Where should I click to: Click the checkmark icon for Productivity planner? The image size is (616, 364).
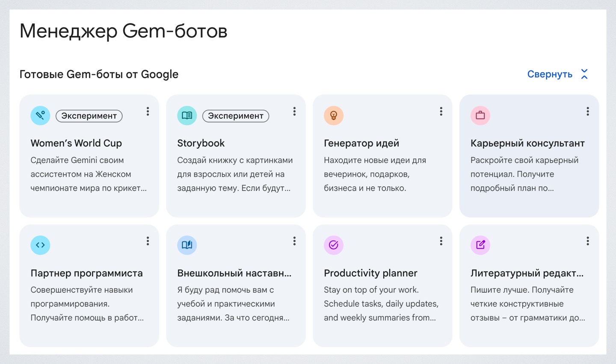click(334, 245)
